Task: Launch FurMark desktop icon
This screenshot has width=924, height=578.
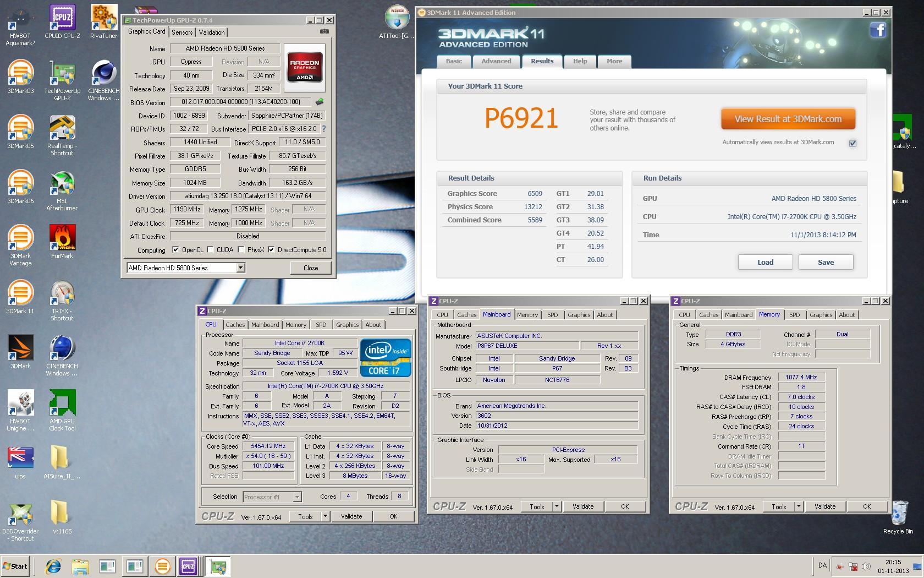Action: pyautogui.click(x=62, y=242)
